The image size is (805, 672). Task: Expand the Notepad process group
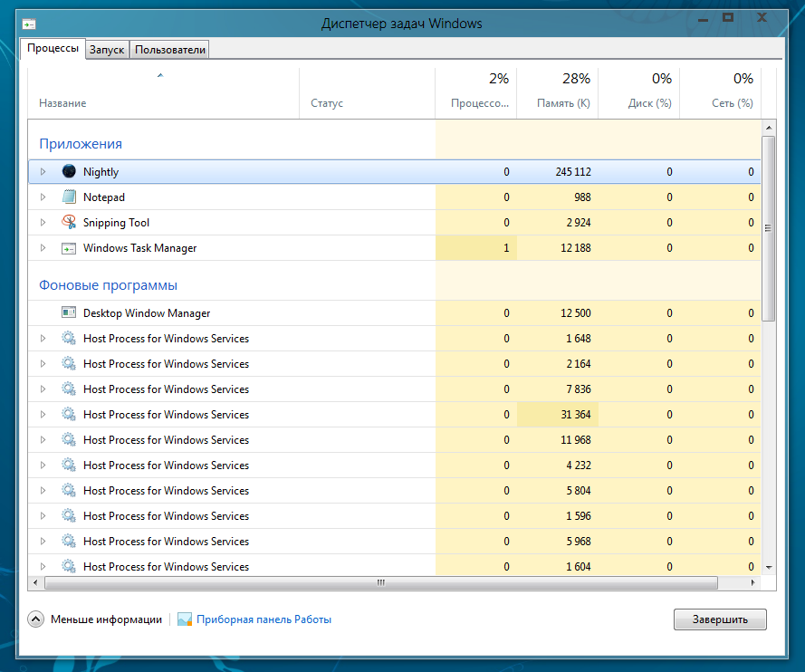pos(43,197)
